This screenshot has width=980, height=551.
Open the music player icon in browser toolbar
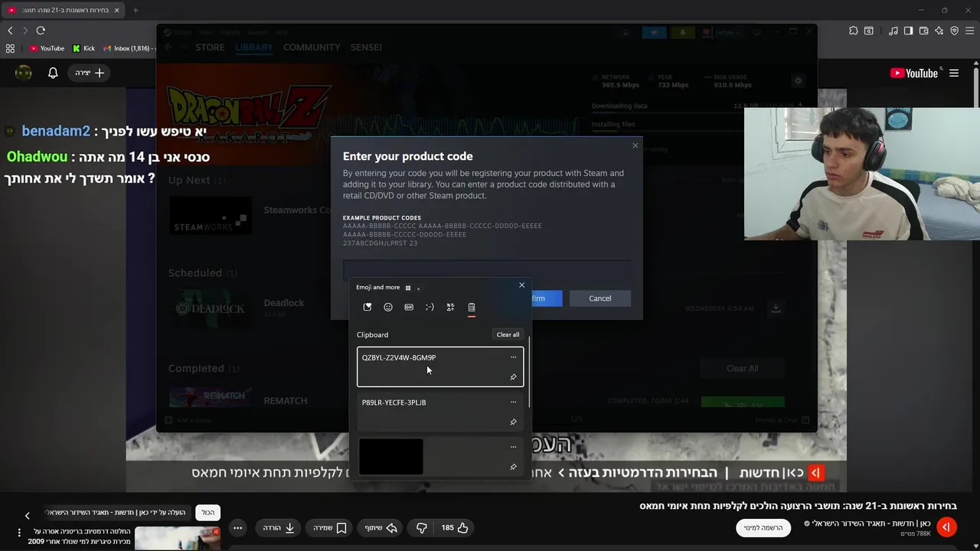click(x=893, y=31)
